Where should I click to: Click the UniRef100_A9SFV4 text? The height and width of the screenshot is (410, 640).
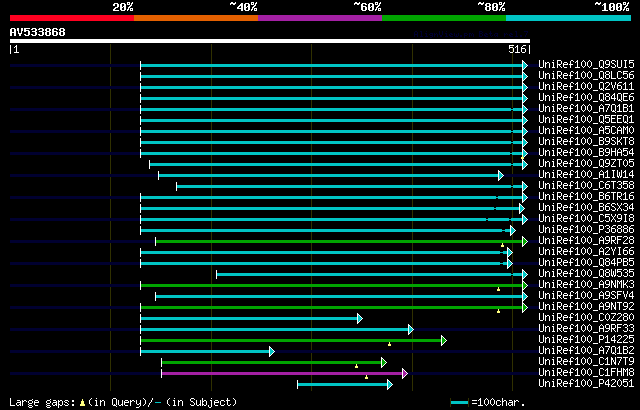(x=586, y=296)
